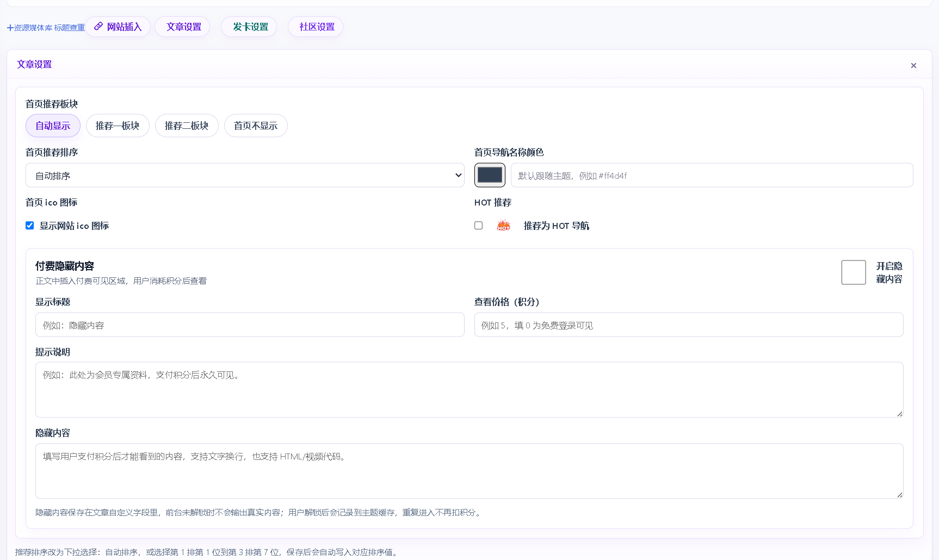939x560 pixels.
Task: Open the 社区设置 tab button
Action: pos(316,27)
